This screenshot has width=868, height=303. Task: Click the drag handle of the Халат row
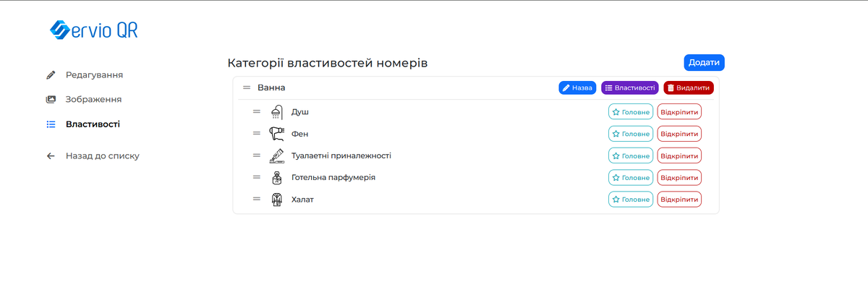256,199
